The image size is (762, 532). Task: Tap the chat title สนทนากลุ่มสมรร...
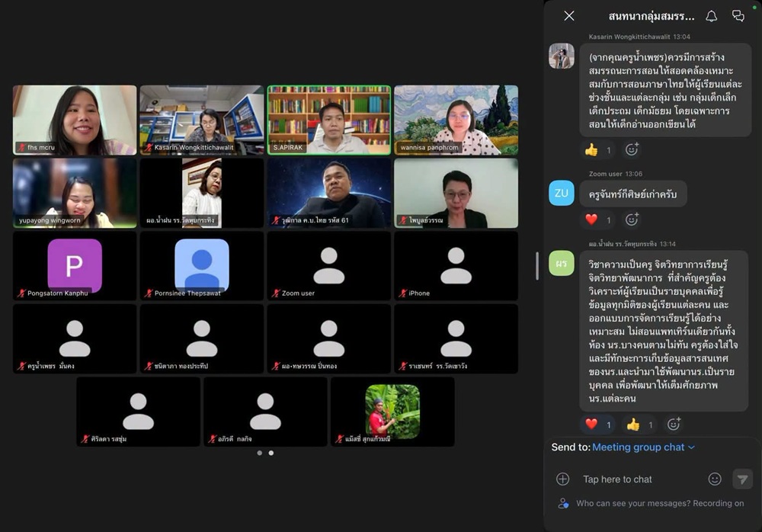tap(652, 16)
